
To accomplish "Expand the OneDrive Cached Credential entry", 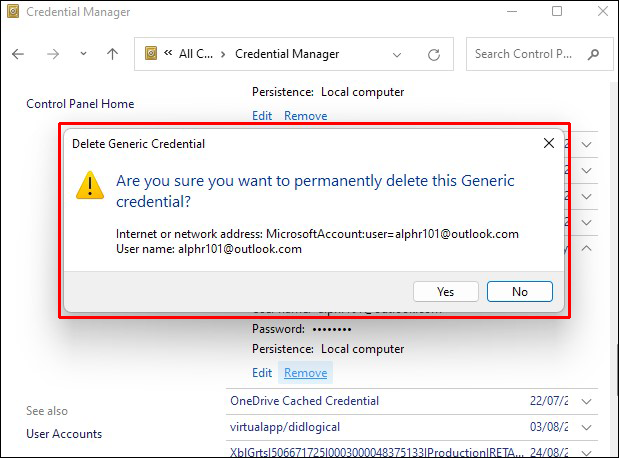I will coord(587,401).
